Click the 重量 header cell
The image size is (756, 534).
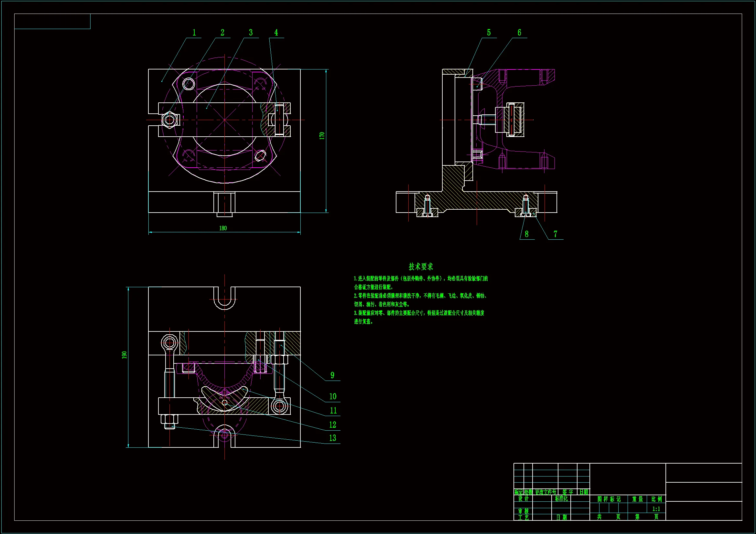[637, 499]
